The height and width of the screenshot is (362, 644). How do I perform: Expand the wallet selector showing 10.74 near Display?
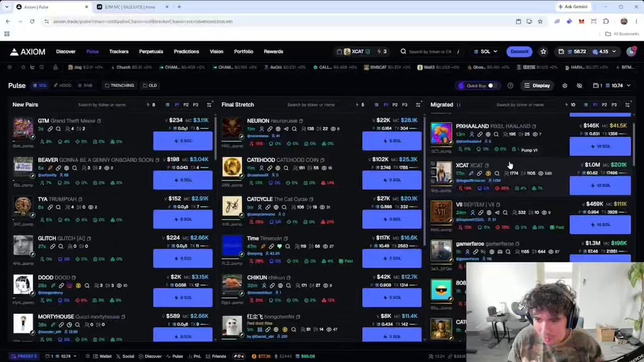(x=611, y=86)
